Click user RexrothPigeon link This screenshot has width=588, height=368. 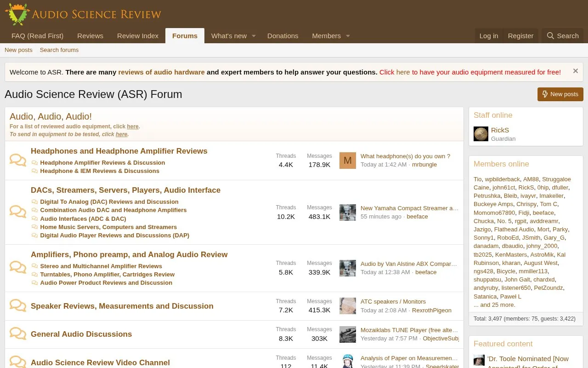(432, 310)
